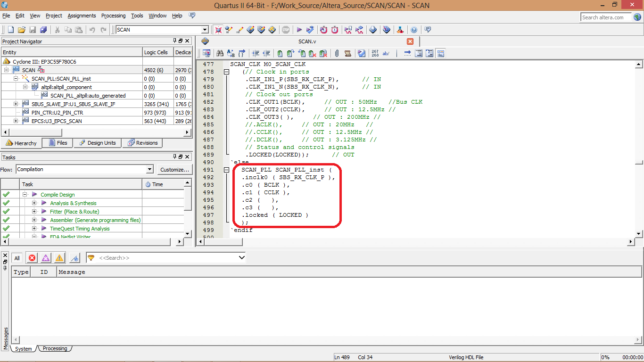Click the Replace icon in editor toolbar
The image size is (644, 362).
[231, 53]
